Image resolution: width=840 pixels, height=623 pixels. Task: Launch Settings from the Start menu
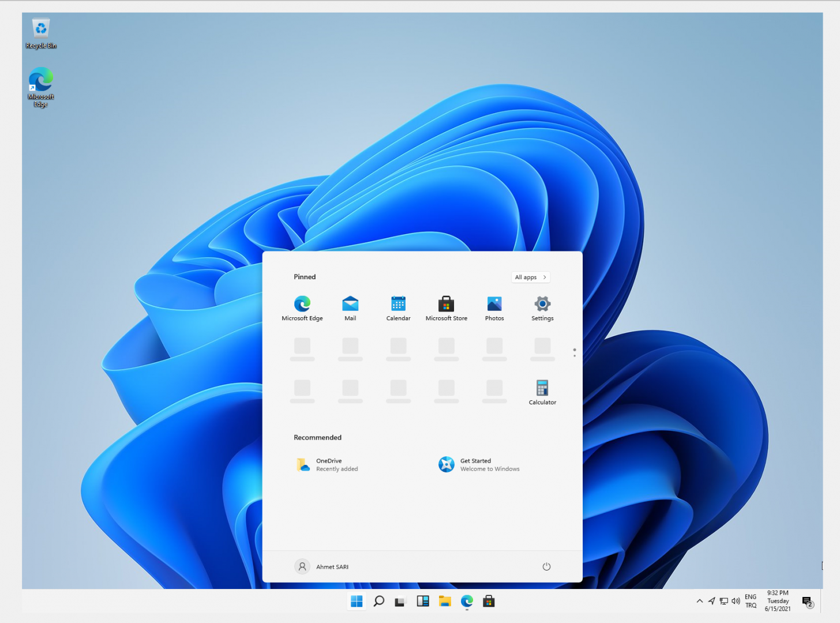[x=542, y=308]
